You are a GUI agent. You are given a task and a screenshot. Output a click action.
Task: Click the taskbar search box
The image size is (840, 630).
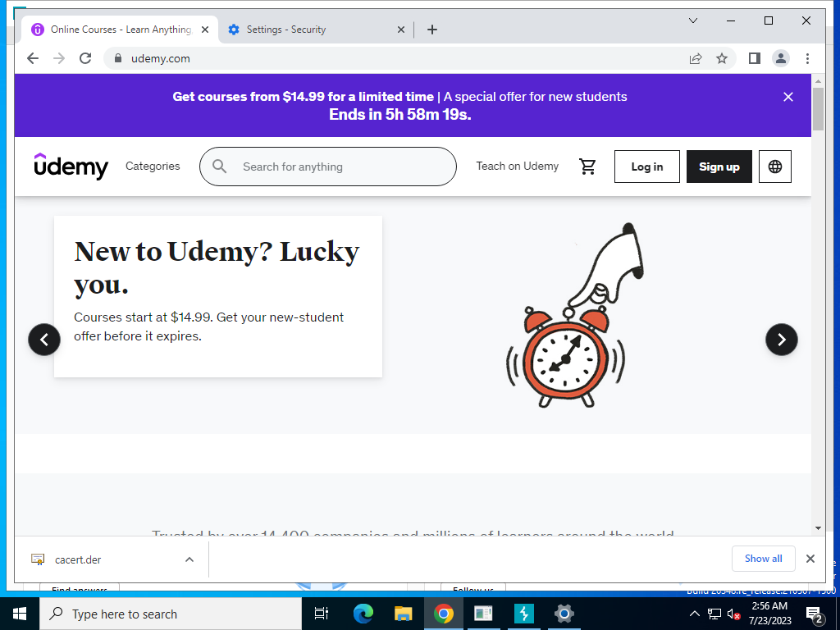(171, 614)
